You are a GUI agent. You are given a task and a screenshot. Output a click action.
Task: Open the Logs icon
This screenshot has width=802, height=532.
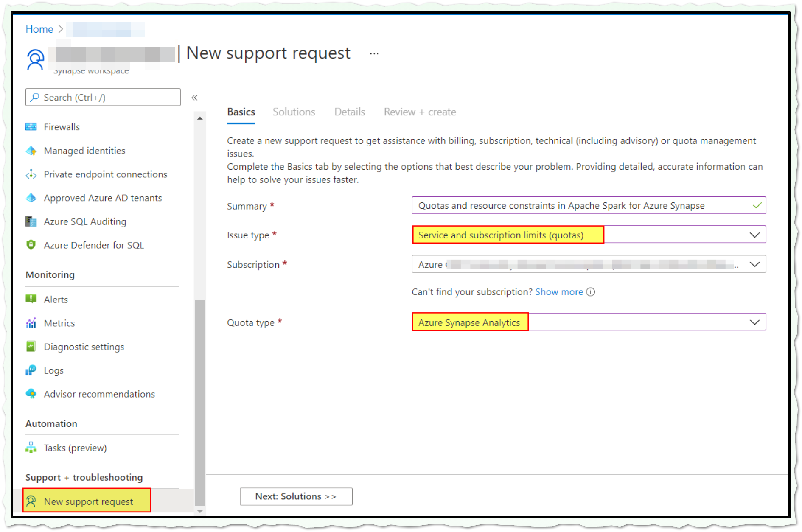coord(31,370)
